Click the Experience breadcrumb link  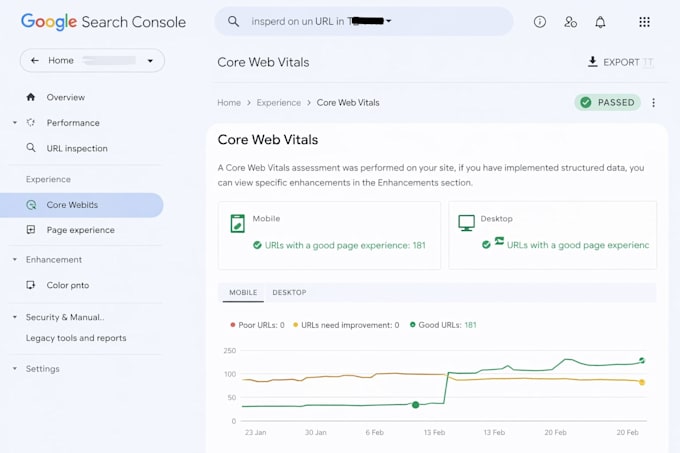(278, 103)
